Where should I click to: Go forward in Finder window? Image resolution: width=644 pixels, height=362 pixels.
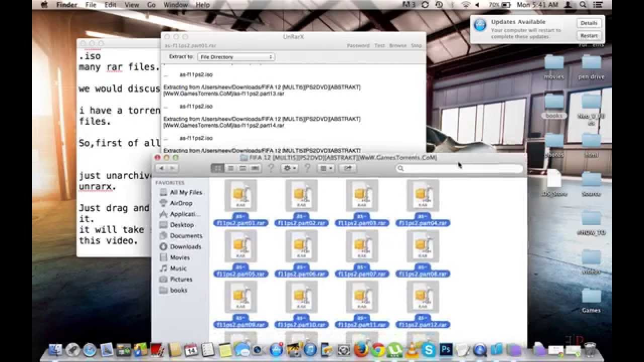tap(172, 168)
